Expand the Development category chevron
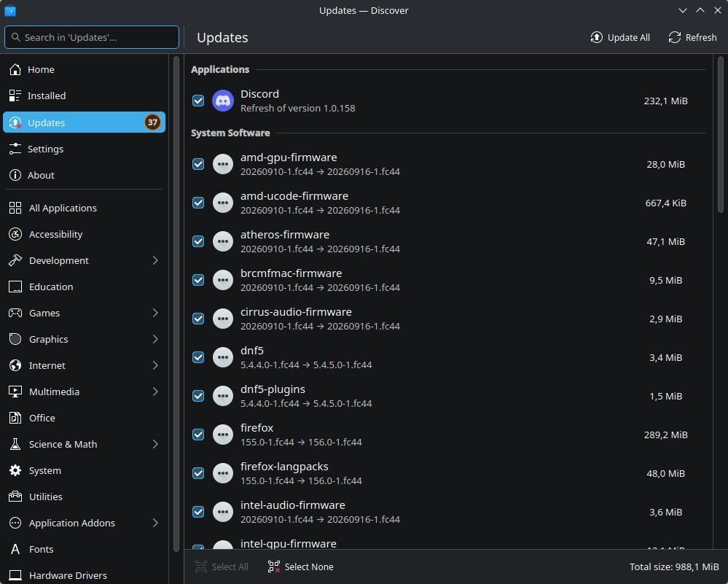Image resolution: width=728 pixels, height=584 pixels. [x=155, y=260]
